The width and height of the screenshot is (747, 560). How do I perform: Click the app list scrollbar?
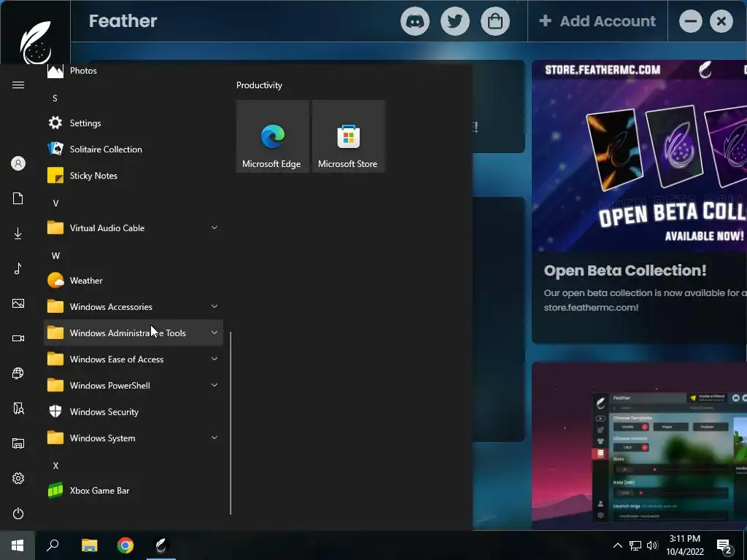click(x=231, y=423)
